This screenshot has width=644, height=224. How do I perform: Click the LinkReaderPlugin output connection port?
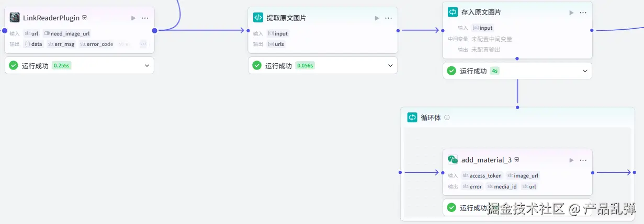tap(154, 30)
